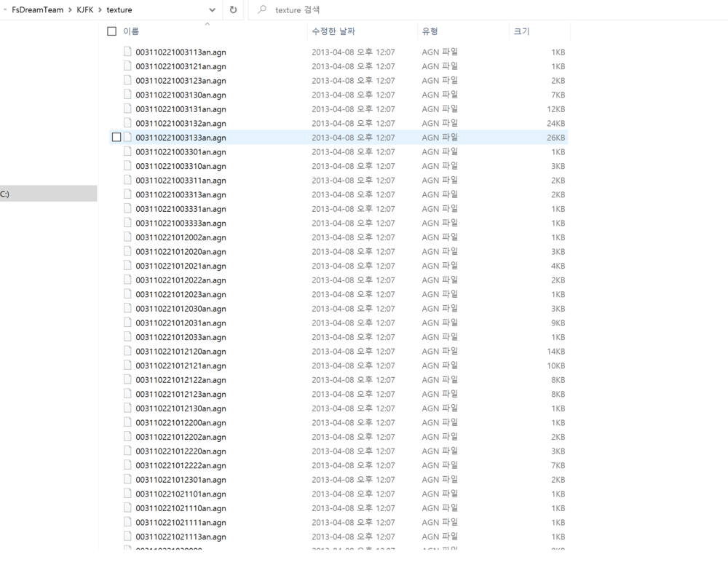
Task: Click the file icon of 003110221003113an.agn
Action: pos(127,52)
